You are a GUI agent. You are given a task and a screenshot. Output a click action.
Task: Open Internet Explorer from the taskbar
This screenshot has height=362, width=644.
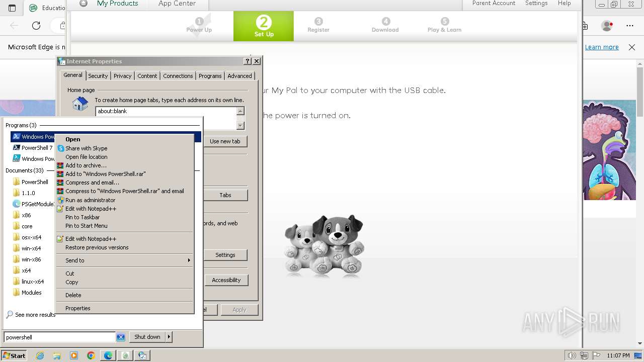pyautogui.click(x=40, y=355)
